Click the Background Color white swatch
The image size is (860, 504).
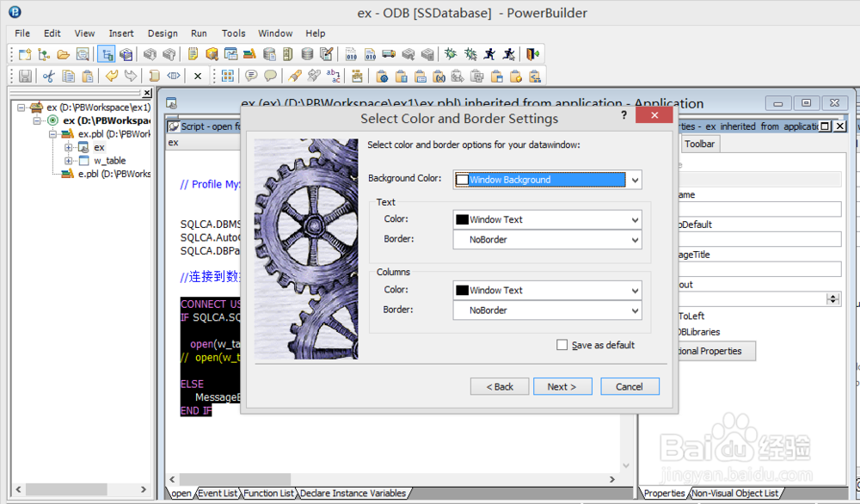click(463, 180)
